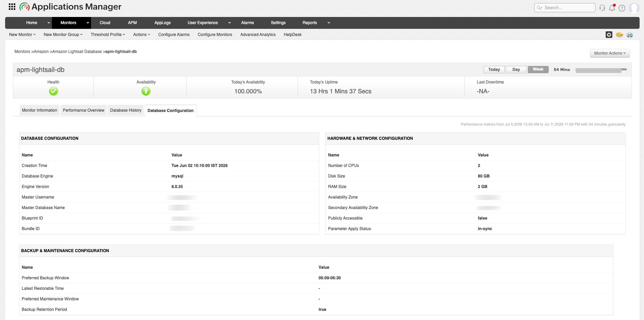Click Today's Uptime value
The image size is (644, 320).
(341, 91)
